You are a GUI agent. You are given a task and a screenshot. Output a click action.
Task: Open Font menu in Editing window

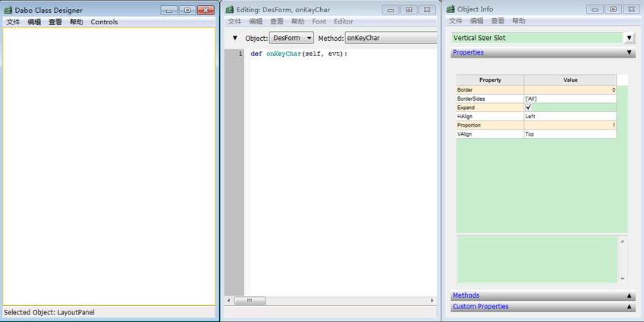pyautogui.click(x=319, y=21)
